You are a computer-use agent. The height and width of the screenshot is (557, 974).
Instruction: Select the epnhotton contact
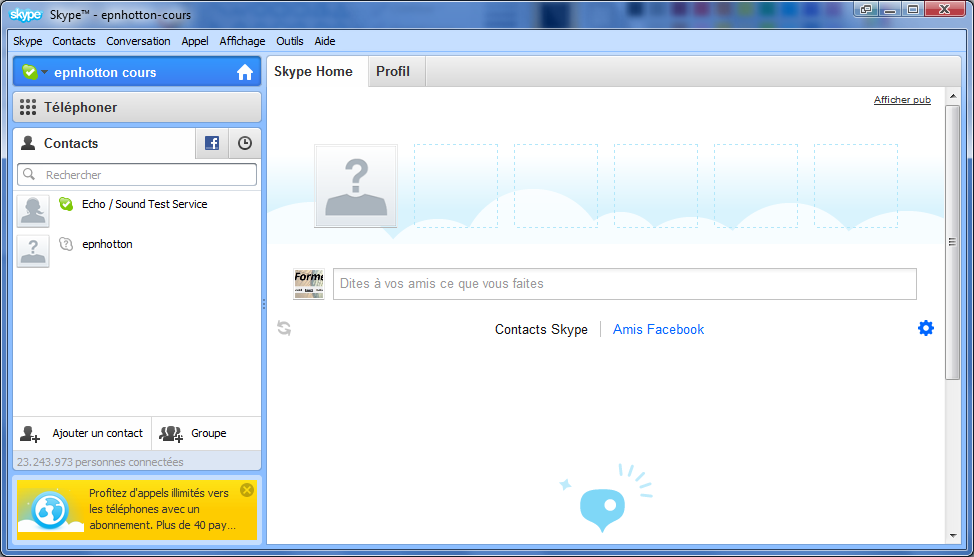(137, 251)
